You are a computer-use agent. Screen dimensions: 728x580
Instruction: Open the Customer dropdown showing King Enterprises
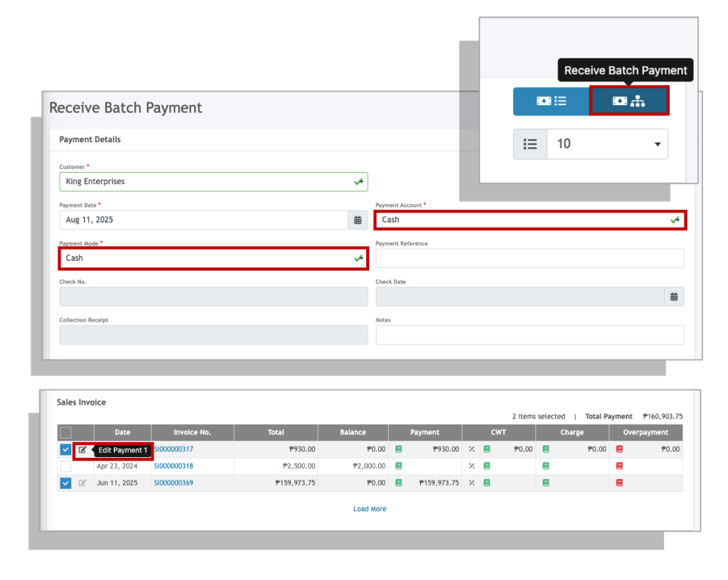tap(213, 181)
